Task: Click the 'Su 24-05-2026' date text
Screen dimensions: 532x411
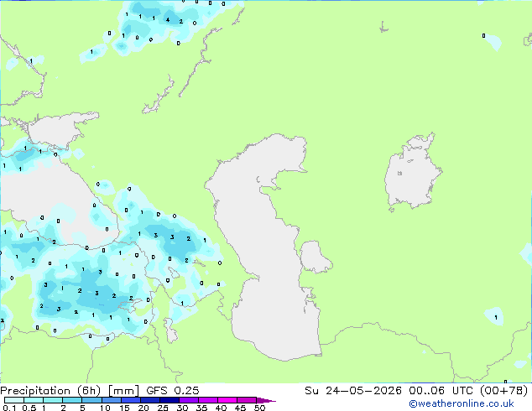Action: click(353, 391)
